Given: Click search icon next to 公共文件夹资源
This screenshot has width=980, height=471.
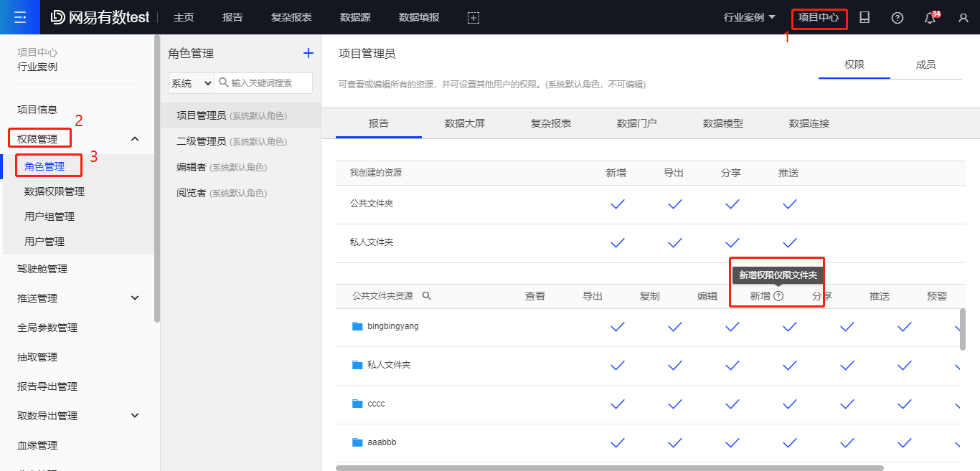Looking at the screenshot, I should click(426, 296).
